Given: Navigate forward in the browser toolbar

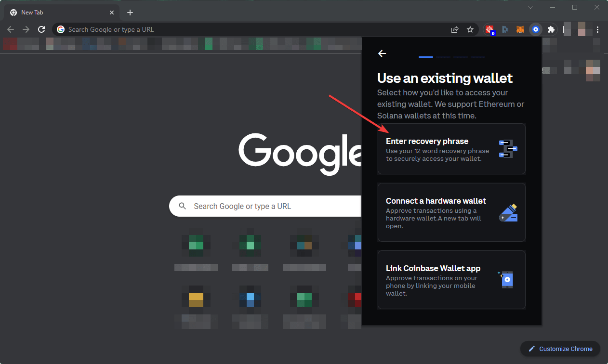Looking at the screenshot, I should 26,29.
